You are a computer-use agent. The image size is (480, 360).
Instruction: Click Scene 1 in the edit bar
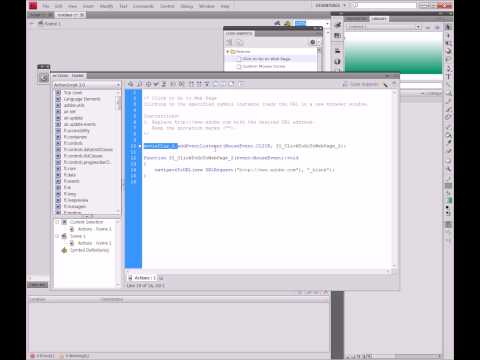point(50,23)
